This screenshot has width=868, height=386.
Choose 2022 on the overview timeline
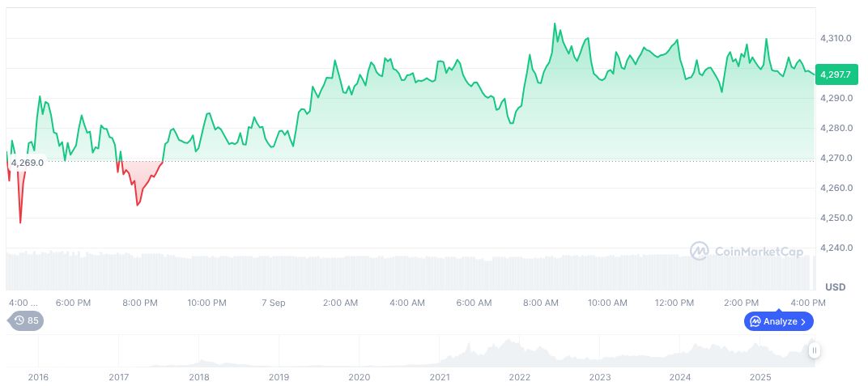(x=519, y=377)
